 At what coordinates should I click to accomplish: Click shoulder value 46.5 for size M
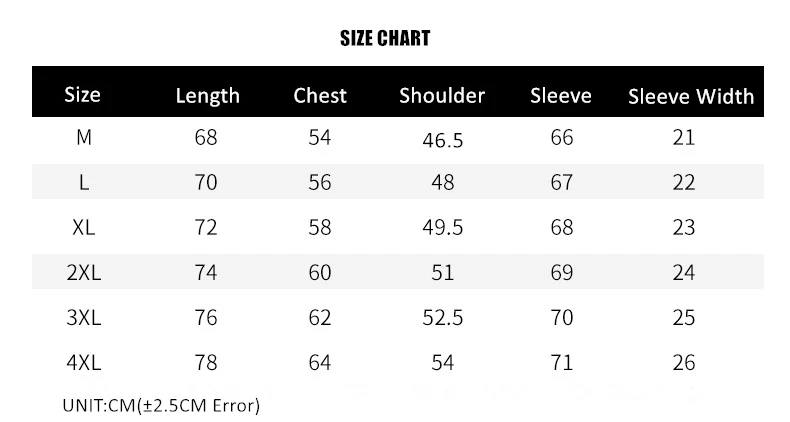pyautogui.click(x=443, y=140)
